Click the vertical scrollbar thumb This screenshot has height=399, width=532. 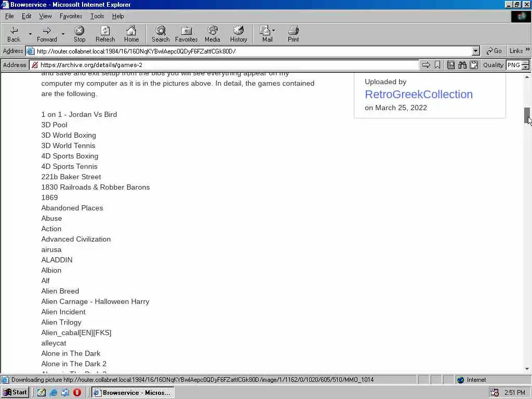click(x=527, y=115)
